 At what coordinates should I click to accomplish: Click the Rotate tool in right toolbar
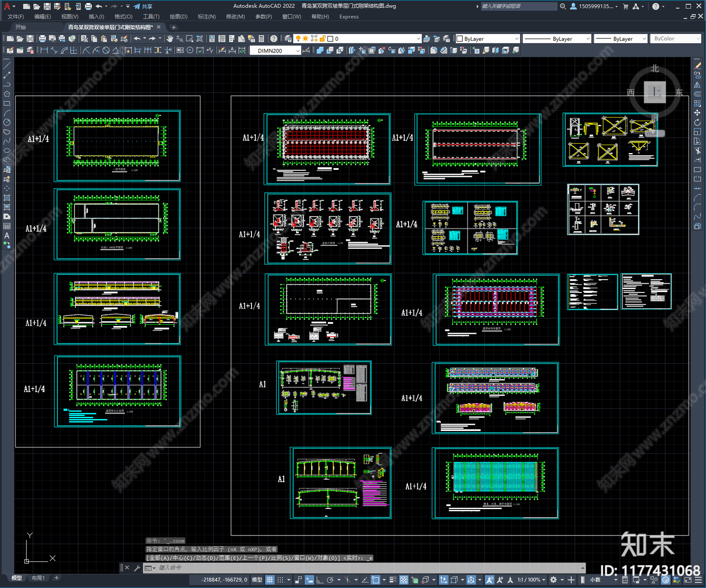tap(698, 122)
